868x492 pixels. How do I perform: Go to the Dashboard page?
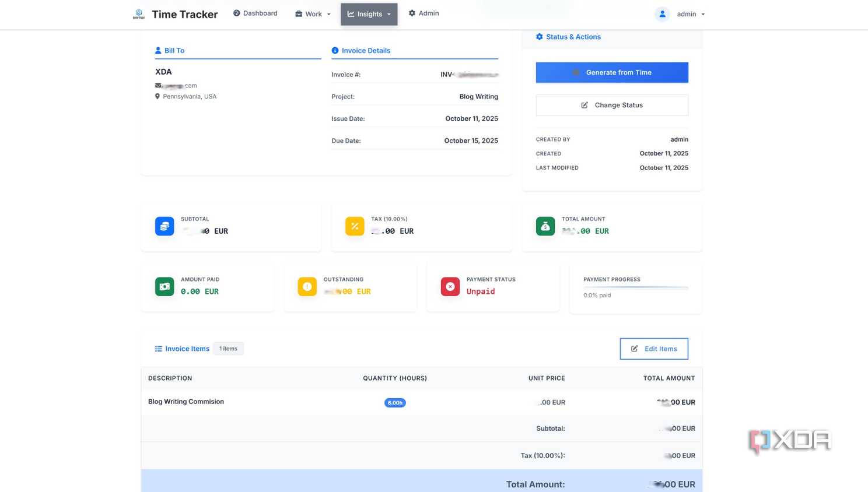256,13
